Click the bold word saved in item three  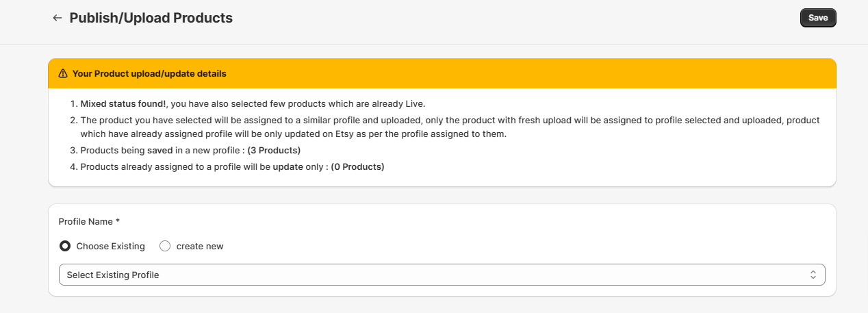(x=159, y=150)
